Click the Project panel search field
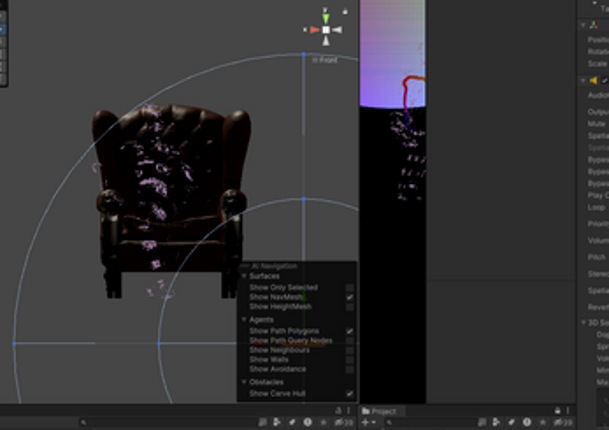 pyautogui.click(x=429, y=422)
